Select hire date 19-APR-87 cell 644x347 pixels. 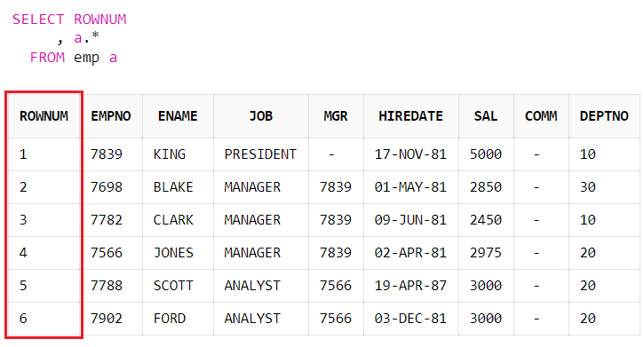point(410,286)
